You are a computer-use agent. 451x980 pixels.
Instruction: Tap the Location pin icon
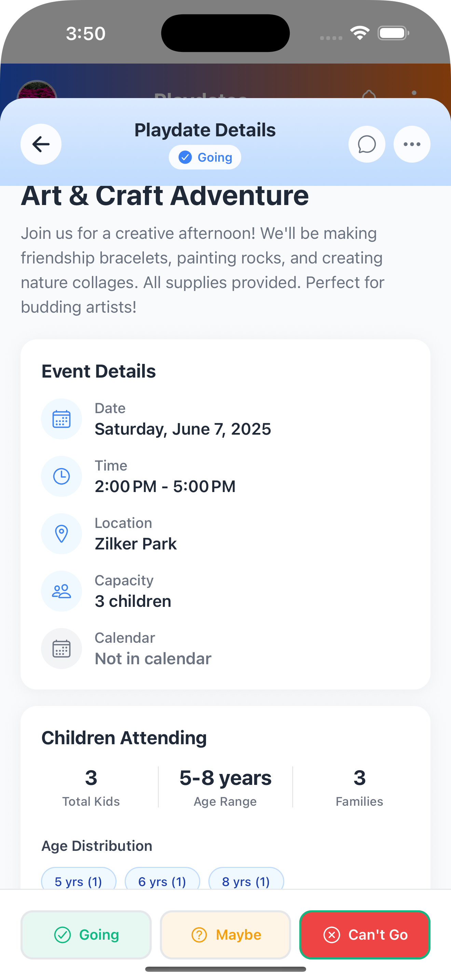61,534
